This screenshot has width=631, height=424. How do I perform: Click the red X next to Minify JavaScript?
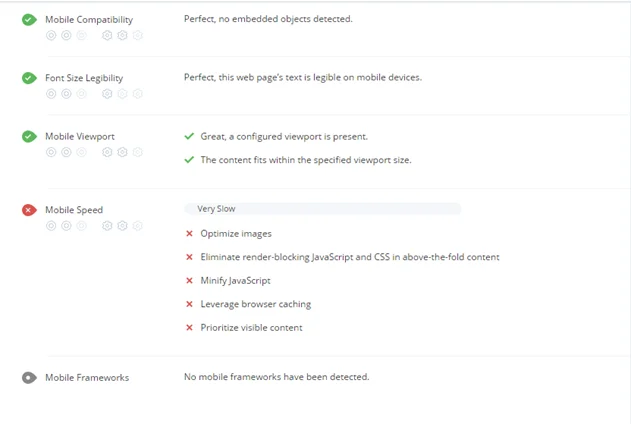189,280
